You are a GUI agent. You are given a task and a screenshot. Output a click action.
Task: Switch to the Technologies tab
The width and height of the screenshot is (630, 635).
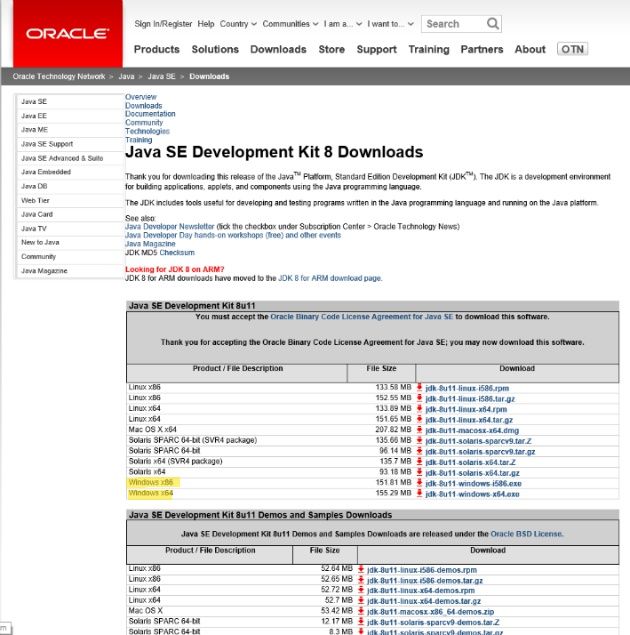point(147,131)
